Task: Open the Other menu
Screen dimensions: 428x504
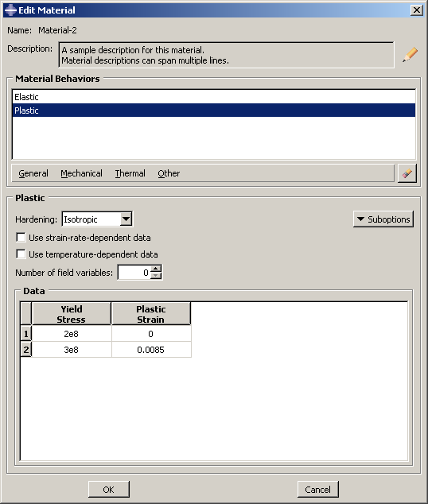Action: (x=169, y=173)
